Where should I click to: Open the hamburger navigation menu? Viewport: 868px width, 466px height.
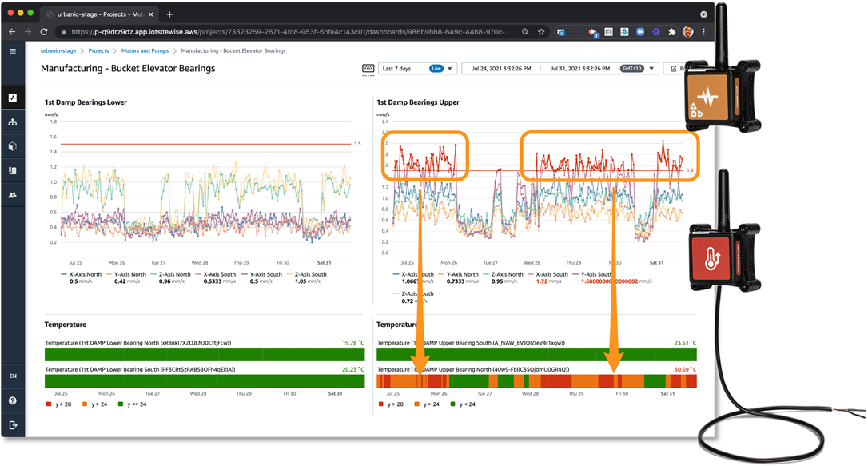pyautogui.click(x=13, y=51)
